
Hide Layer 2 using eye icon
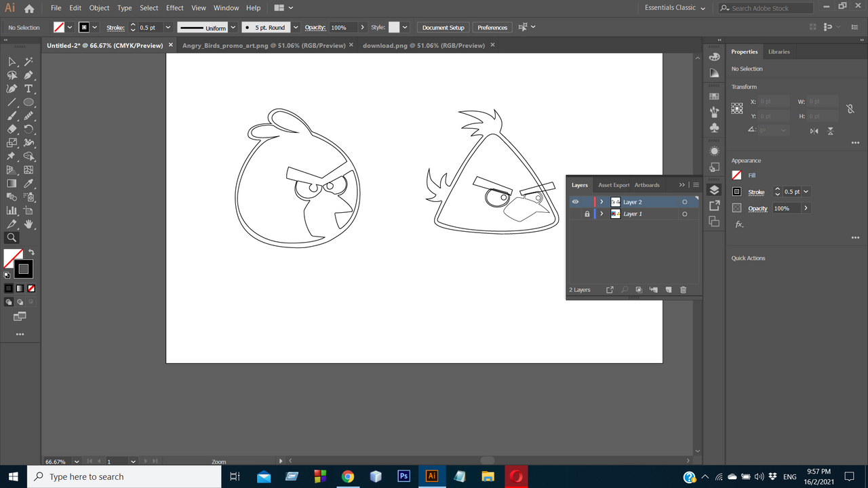tap(575, 202)
